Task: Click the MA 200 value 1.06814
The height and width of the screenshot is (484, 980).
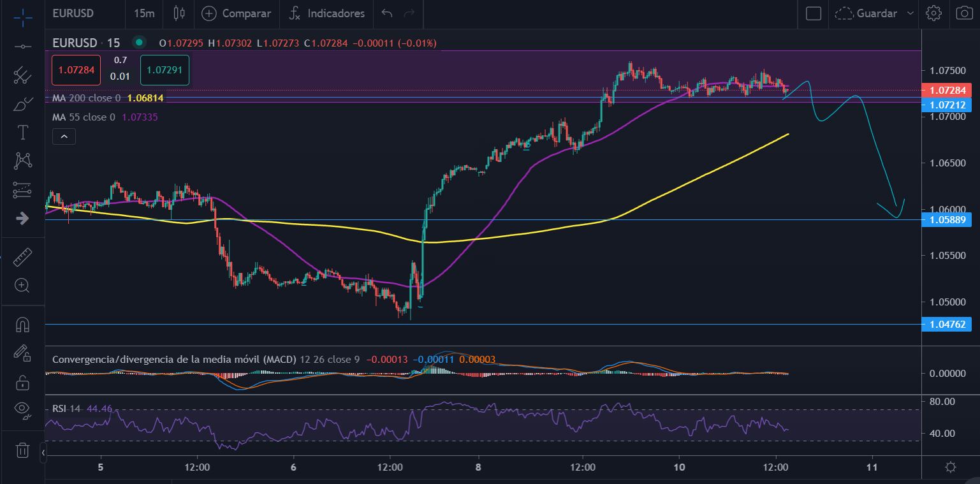Action: click(145, 98)
